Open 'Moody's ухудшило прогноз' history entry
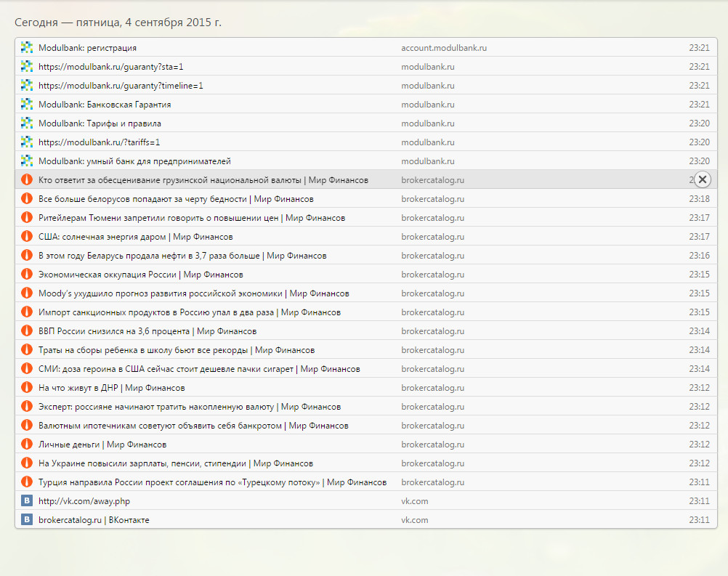 (x=193, y=293)
